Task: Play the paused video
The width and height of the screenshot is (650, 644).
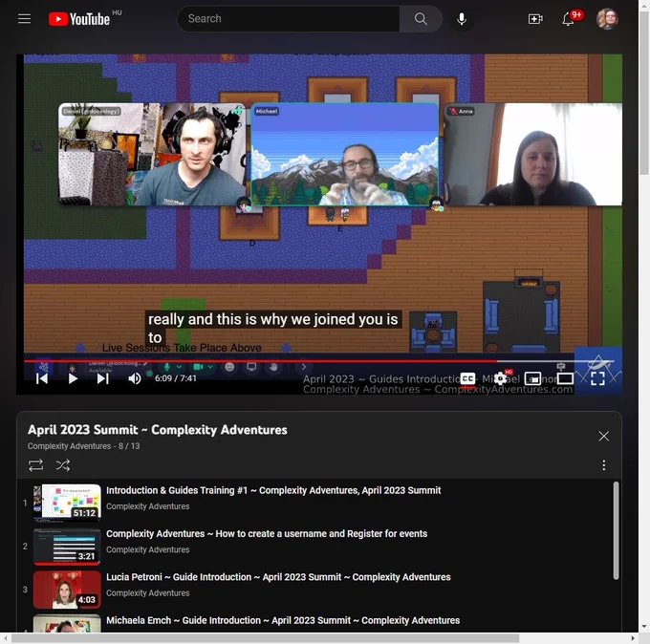Action: tap(73, 378)
